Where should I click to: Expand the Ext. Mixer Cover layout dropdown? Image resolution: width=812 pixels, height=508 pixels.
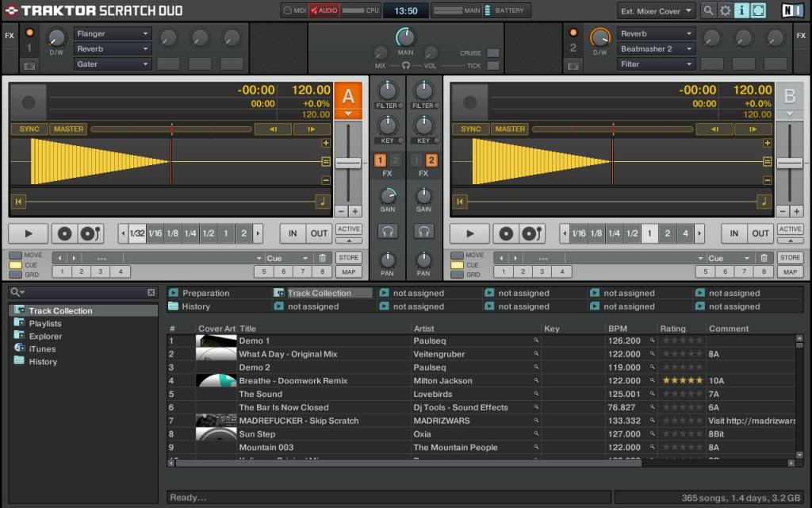656,11
